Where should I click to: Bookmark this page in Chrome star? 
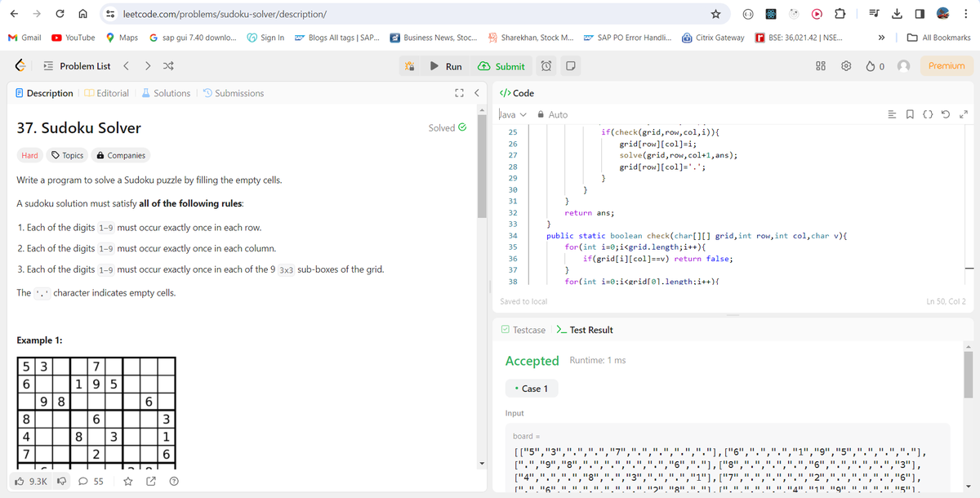click(x=715, y=14)
